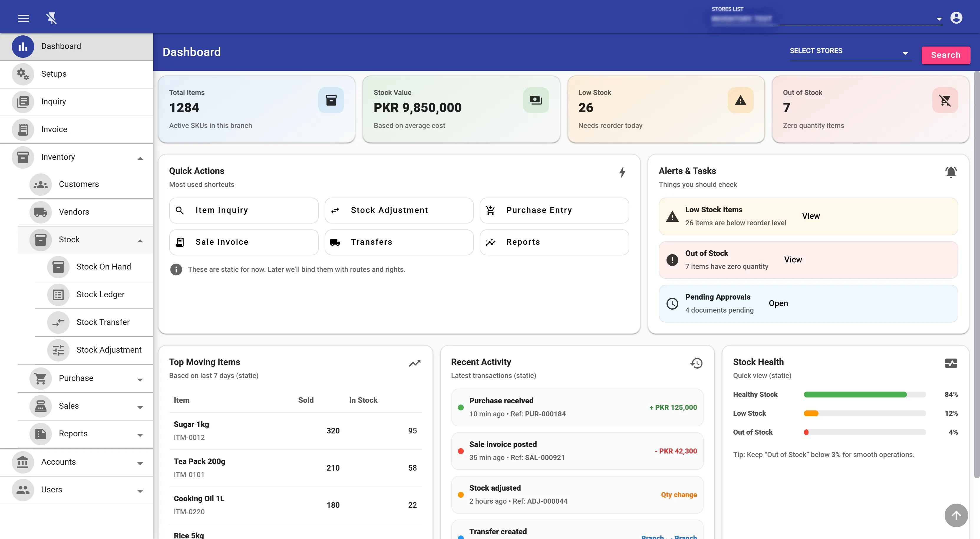This screenshot has width=980, height=539.
Task: Click the Recent Activity history clock icon
Action: tap(696, 363)
